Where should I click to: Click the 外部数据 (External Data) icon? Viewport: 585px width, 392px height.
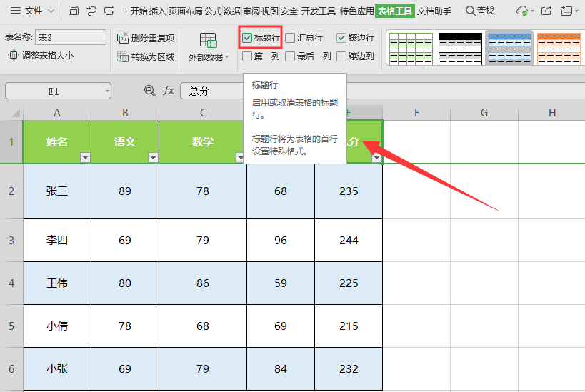[208, 41]
